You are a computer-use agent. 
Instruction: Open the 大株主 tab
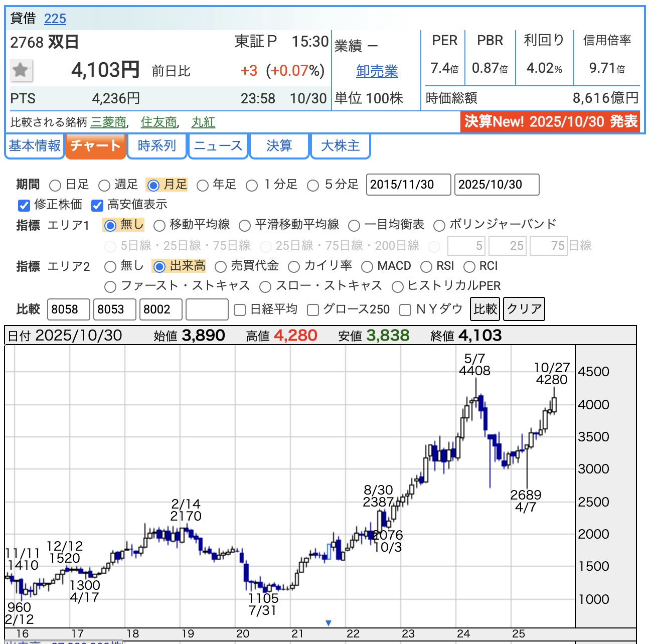[340, 146]
